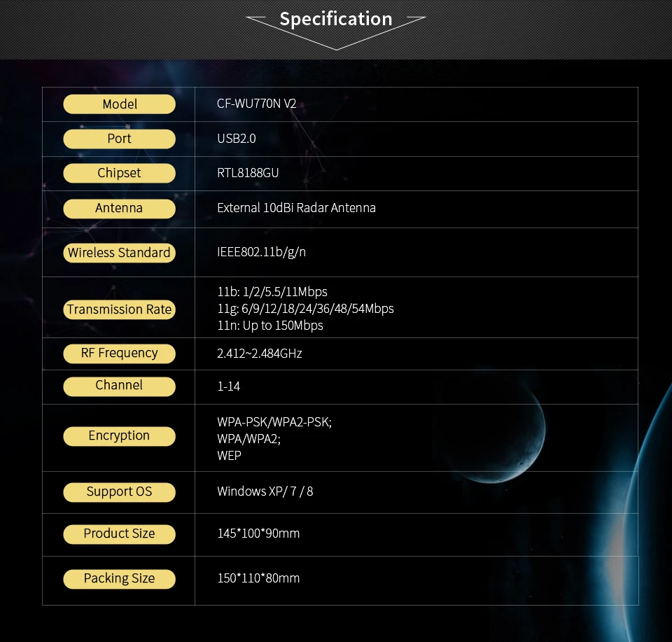Viewport: 672px width, 642px height.
Task: Select the Channel label pill
Action: pos(119,386)
